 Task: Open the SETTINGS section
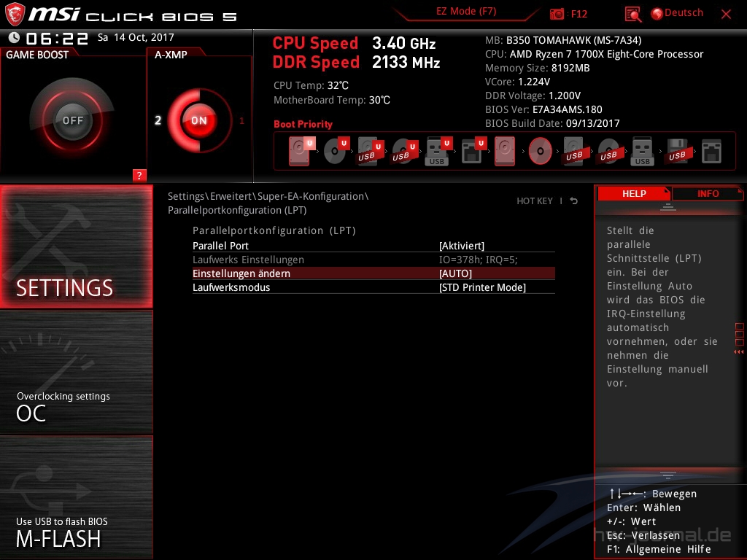tap(76, 246)
